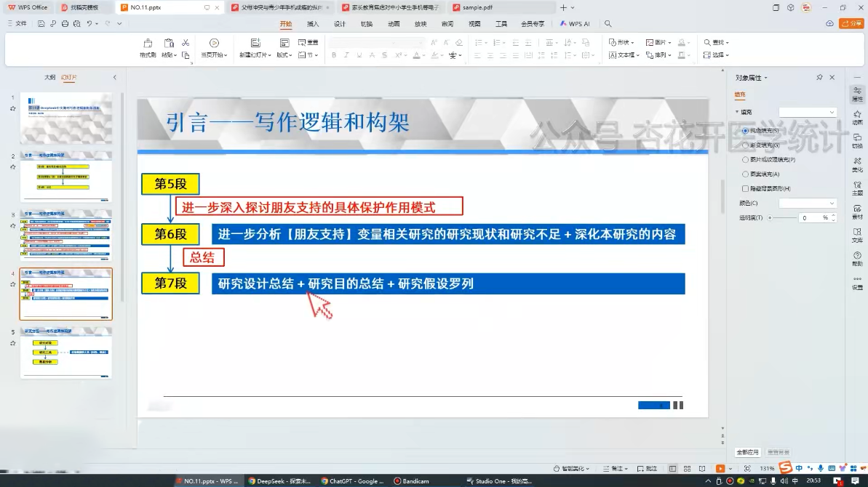Start slideshow from current slide icon
Image resolution: width=868 pixels, height=487 pixels.
point(214,44)
